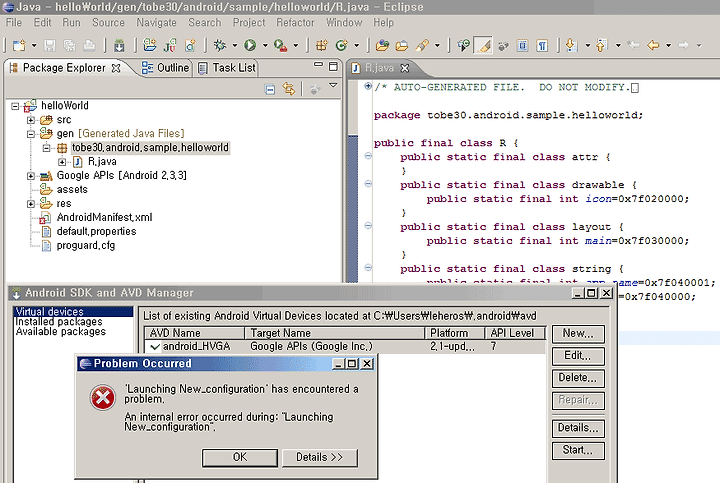Viewport: 720px width, 483px height.
Task: Collapse the helloWorld project node
Action: point(15,106)
